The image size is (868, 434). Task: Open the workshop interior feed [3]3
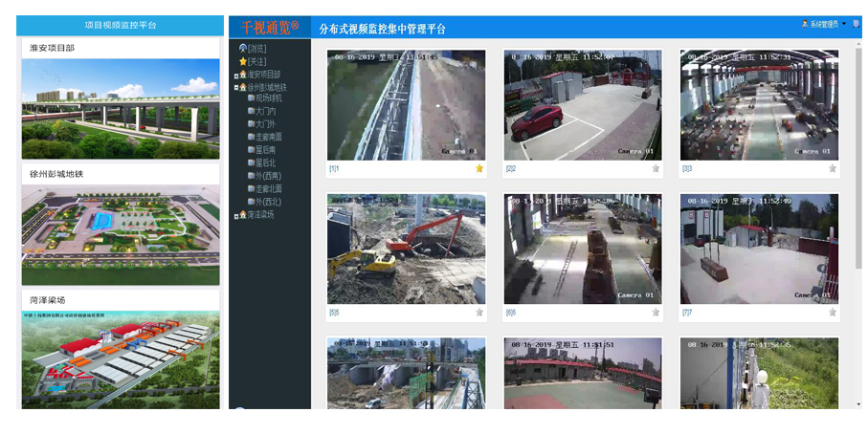759,105
